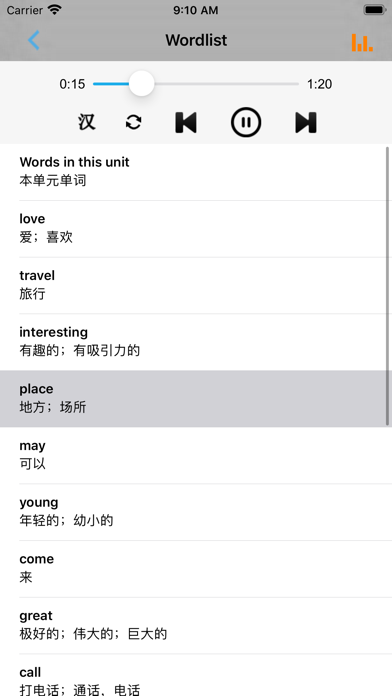Pause the audio playback

(x=246, y=122)
